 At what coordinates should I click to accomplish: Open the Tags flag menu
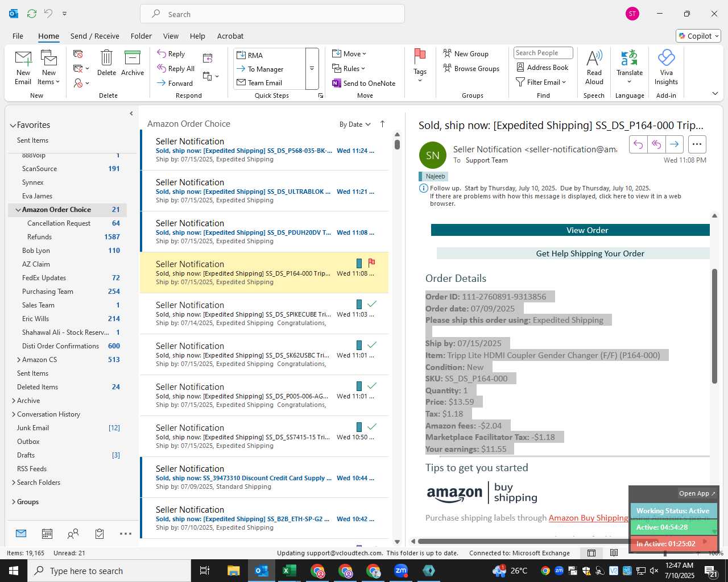pyautogui.click(x=420, y=65)
